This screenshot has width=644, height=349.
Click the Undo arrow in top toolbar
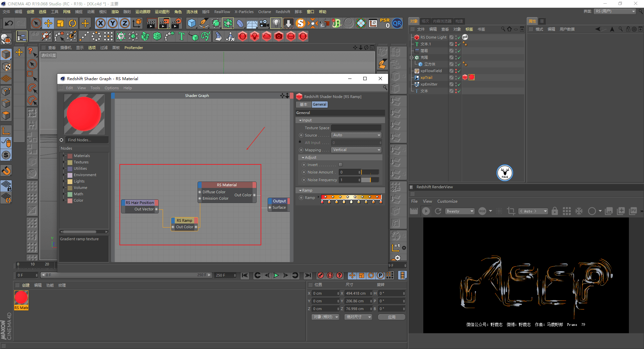pyautogui.click(x=9, y=23)
